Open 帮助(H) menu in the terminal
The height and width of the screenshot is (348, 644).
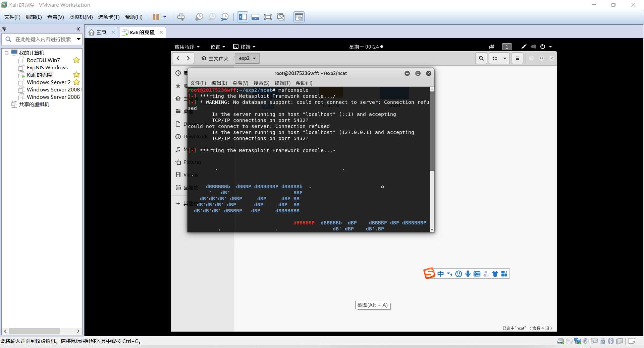point(304,83)
